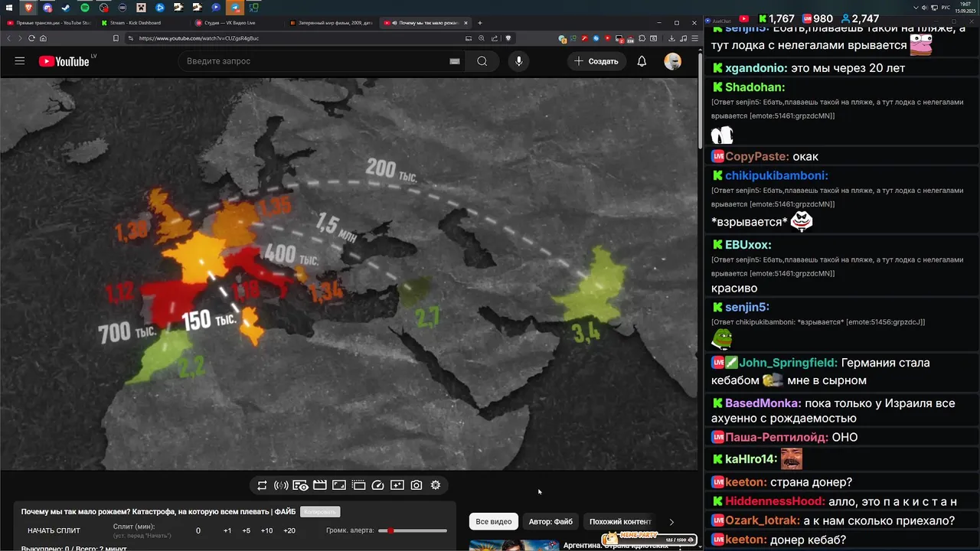Go to the YouTube home logo
Viewport: 980px width, 551px height.
(64, 61)
